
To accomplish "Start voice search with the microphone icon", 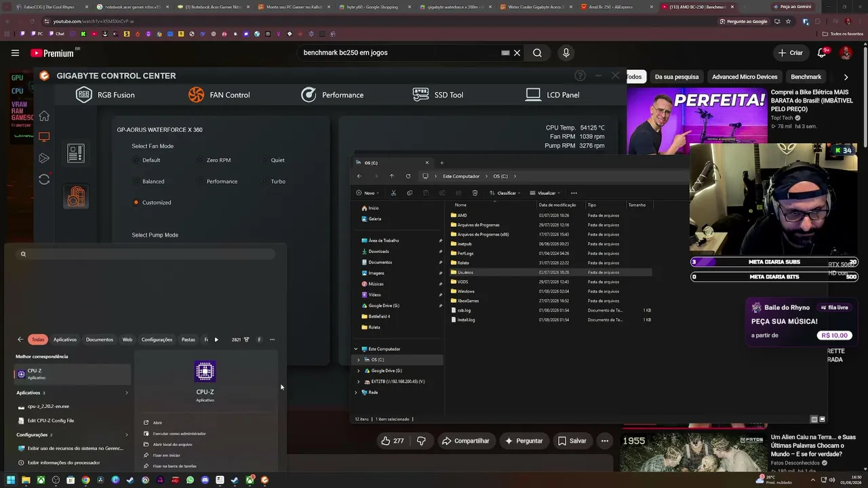I will point(566,53).
